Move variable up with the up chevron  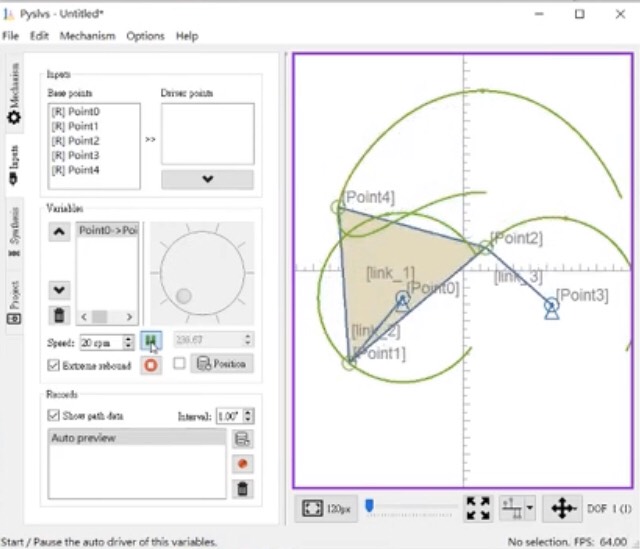60,232
